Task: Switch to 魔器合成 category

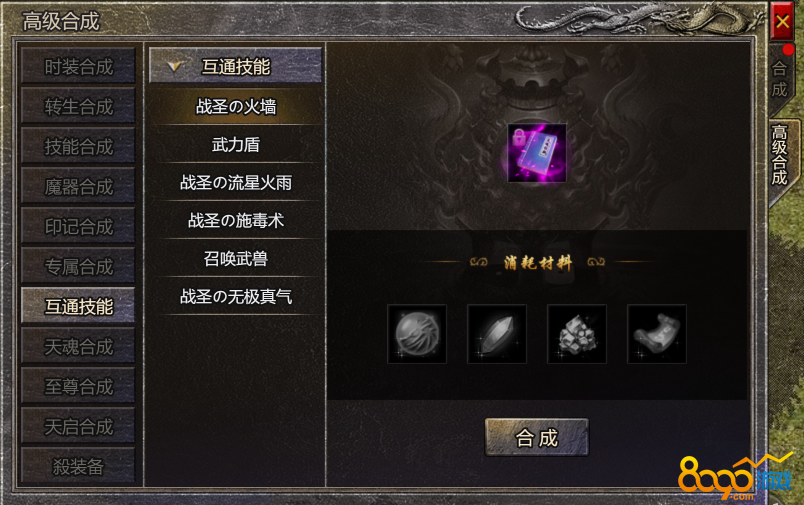Action: [x=78, y=186]
